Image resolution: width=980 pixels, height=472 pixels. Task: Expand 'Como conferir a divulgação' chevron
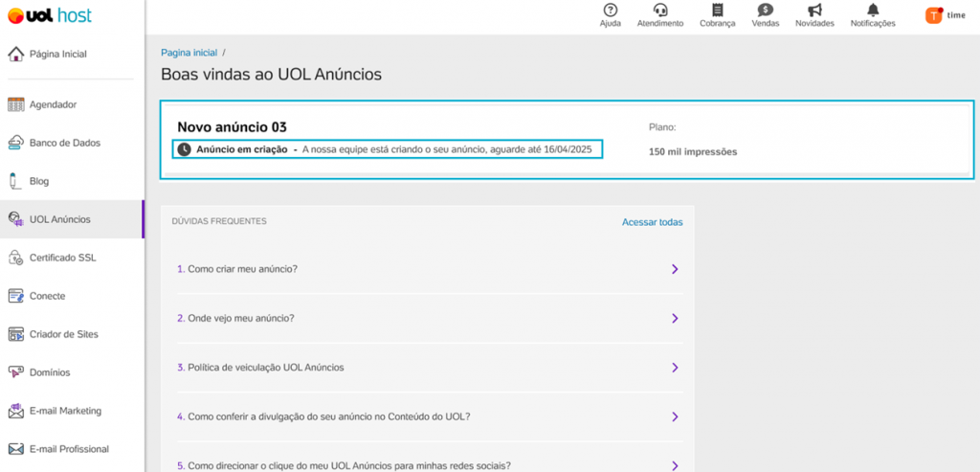point(675,416)
